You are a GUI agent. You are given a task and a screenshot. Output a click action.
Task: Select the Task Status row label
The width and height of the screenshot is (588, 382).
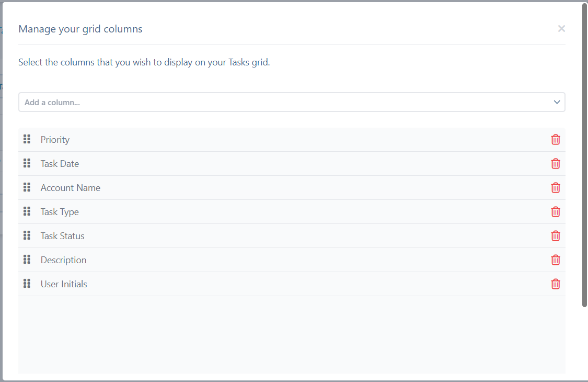pyautogui.click(x=63, y=236)
